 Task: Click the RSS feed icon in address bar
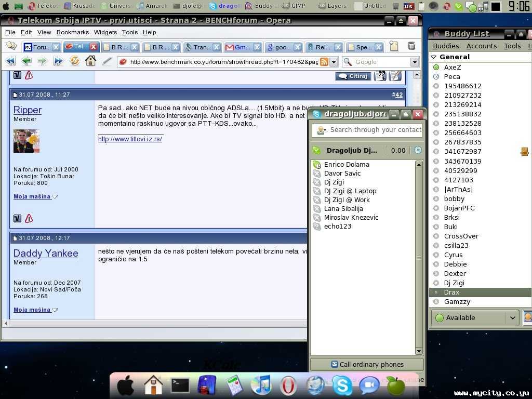(324, 62)
